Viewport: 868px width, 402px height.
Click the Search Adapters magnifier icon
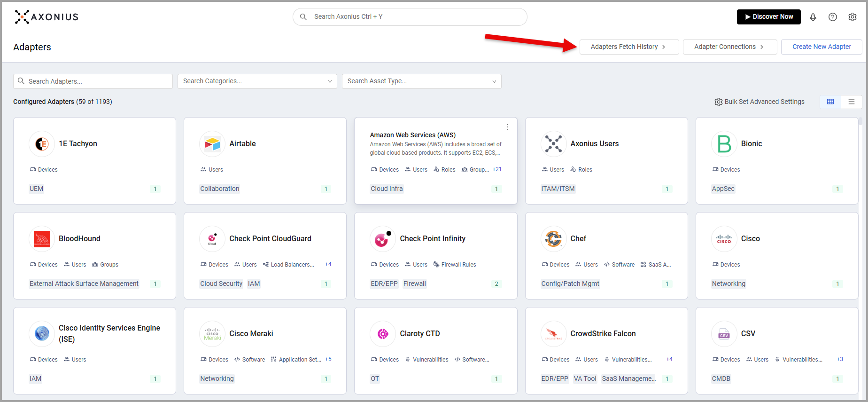21,81
